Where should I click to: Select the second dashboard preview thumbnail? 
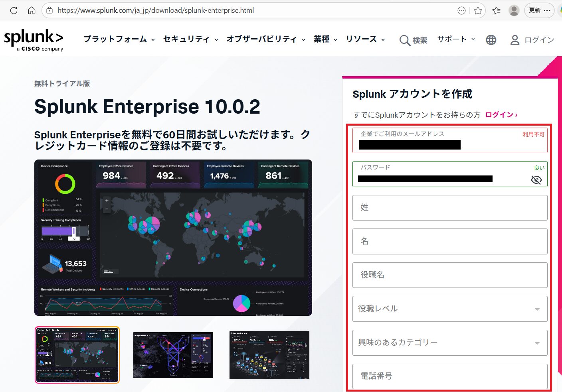[x=173, y=355]
